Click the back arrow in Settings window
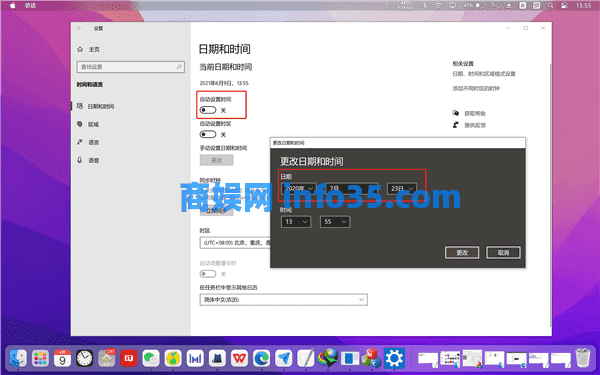Image resolution: width=600 pixels, height=375 pixels. [80, 28]
